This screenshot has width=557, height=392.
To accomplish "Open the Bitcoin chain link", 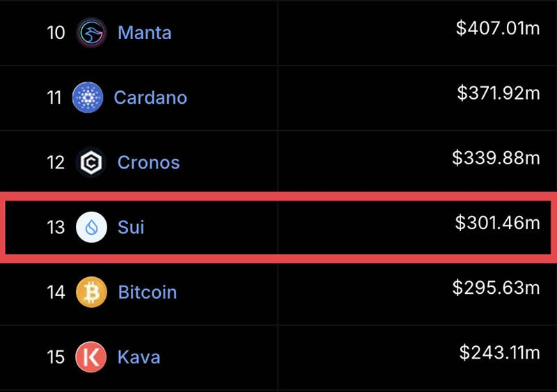I will [x=148, y=292].
